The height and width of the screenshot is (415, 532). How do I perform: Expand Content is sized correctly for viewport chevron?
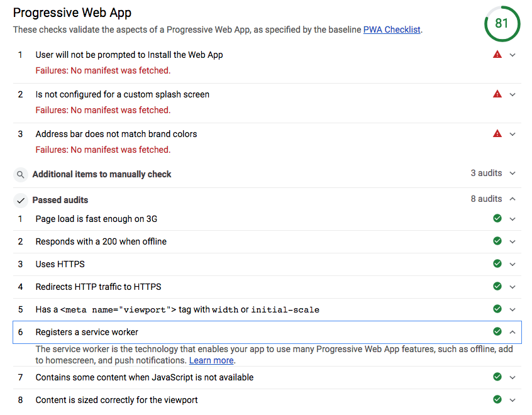(513, 400)
